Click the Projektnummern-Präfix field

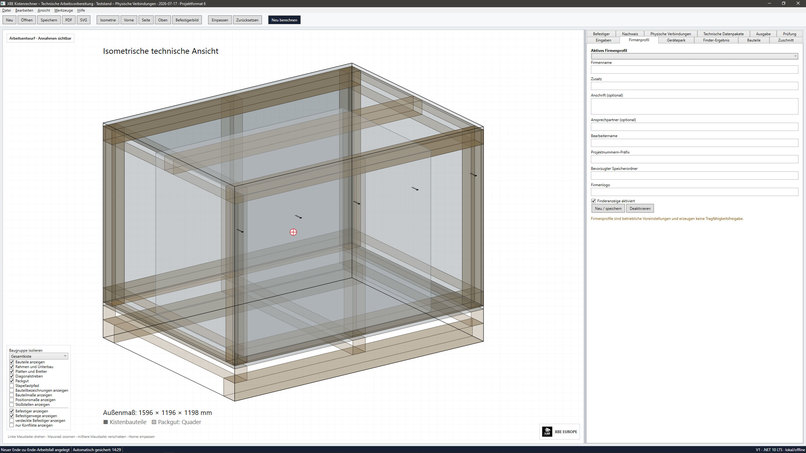coord(694,159)
